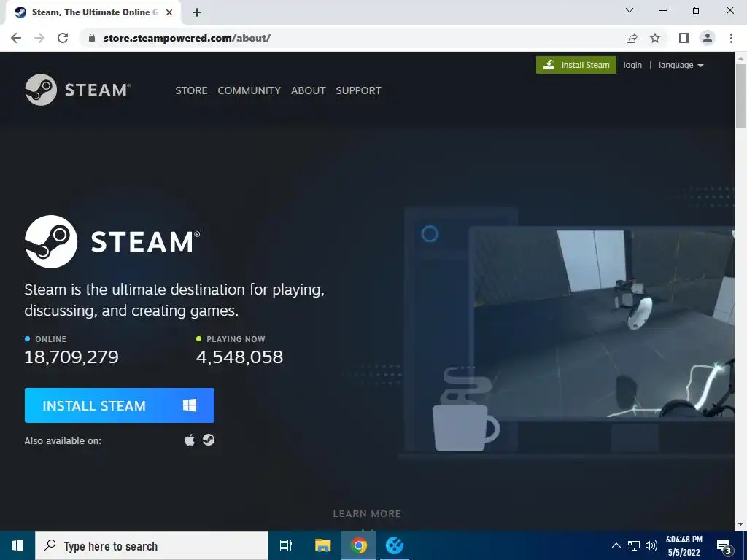Image resolution: width=747 pixels, height=560 pixels.
Task: Click the share page icon in the address bar
Action: click(632, 38)
